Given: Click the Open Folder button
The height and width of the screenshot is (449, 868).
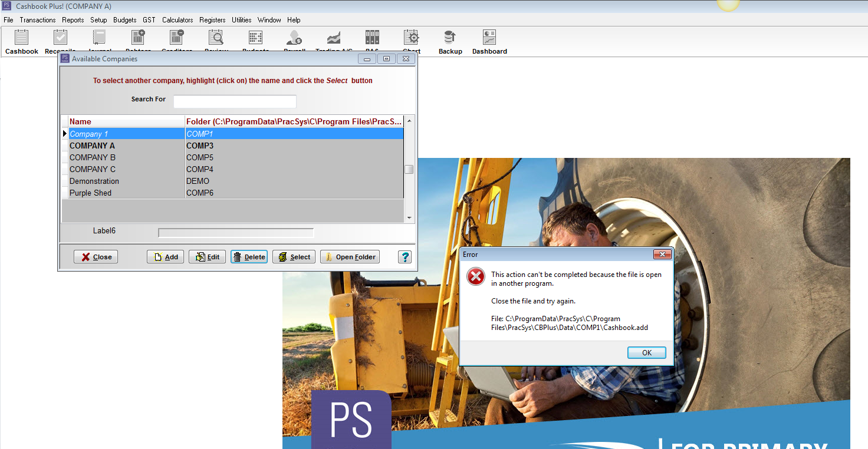Looking at the screenshot, I should 350,257.
